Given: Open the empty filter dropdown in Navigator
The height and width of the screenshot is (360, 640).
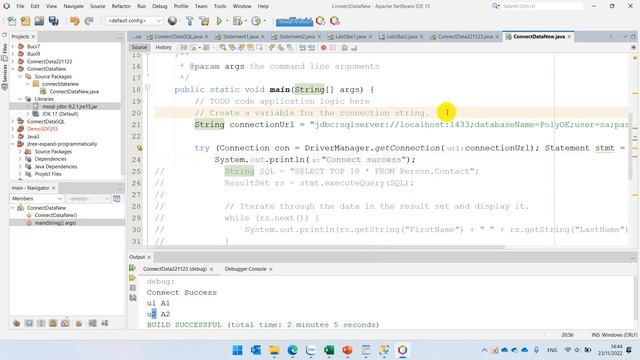Looking at the screenshot, I should (x=88, y=198).
